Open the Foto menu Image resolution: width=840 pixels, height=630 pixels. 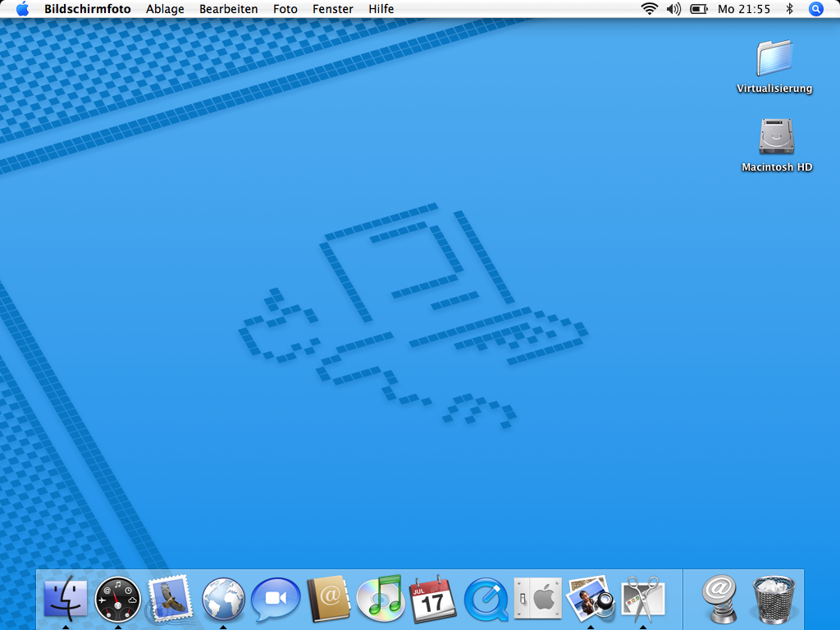(285, 9)
